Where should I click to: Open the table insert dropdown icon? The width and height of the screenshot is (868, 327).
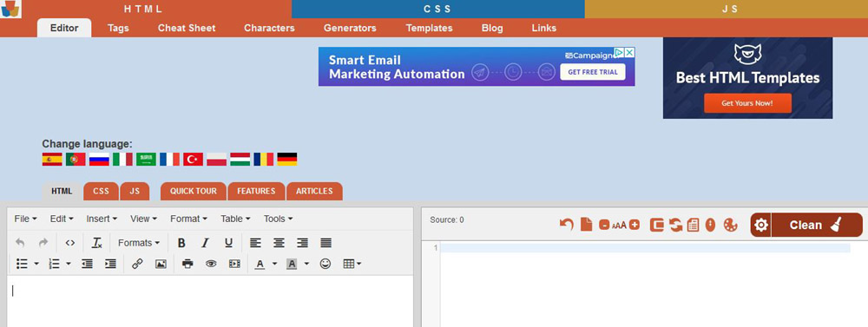pyautogui.click(x=352, y=264)
